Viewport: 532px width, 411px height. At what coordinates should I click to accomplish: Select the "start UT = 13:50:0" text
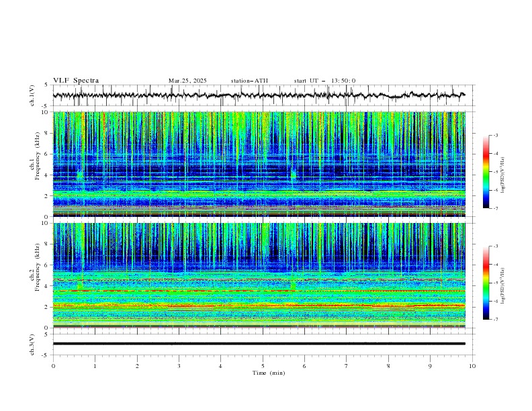[324, 81]
